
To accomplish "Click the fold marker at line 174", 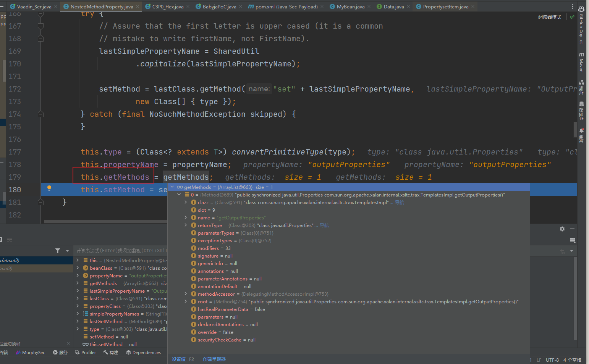I will tap(40, 114).
